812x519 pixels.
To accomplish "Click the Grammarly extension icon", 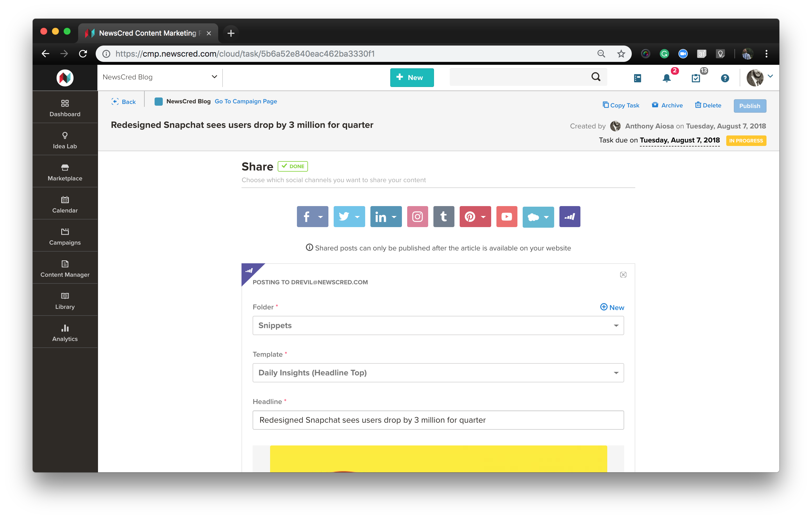I will pos(664,54).
